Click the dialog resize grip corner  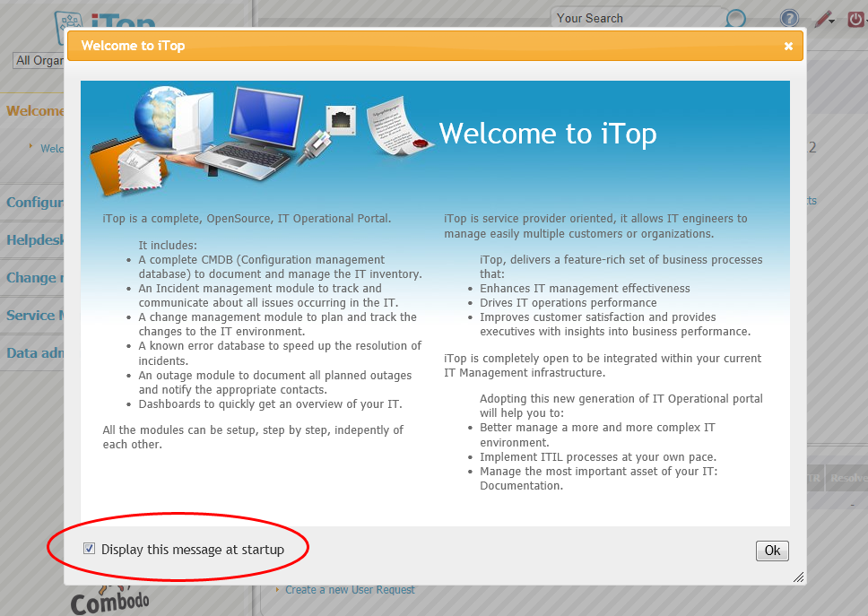point(798,578)
